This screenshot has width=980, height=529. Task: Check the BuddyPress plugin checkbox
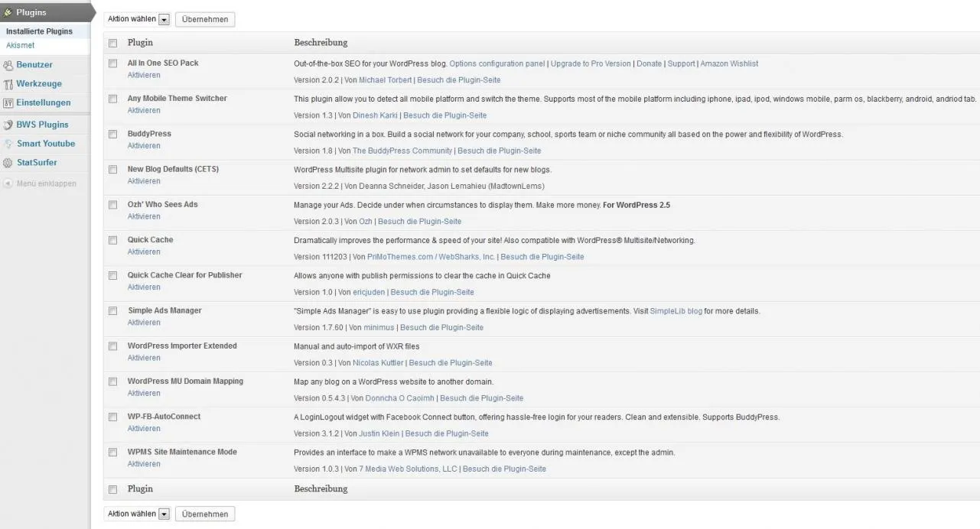coord(113,134)
